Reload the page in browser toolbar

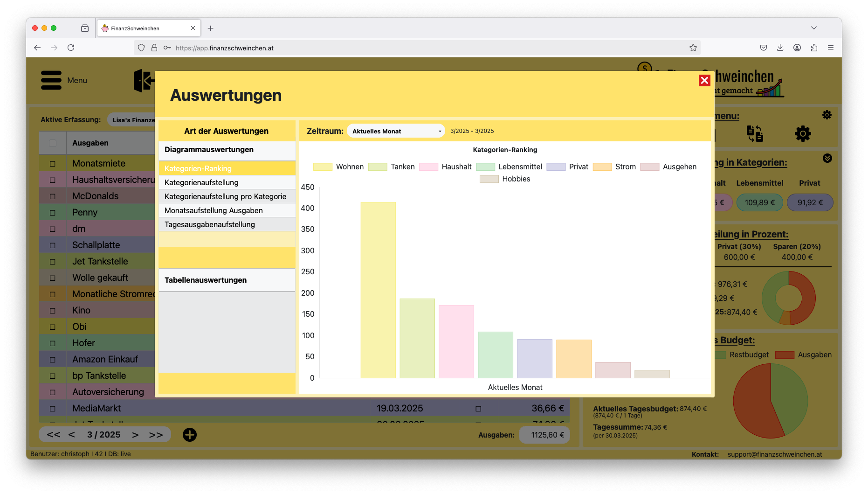point(71,48)
